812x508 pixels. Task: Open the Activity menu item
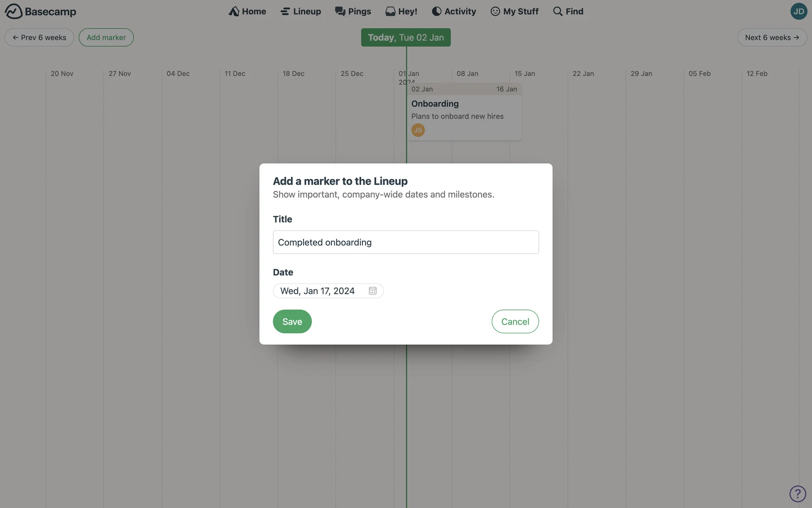(454, 11)
